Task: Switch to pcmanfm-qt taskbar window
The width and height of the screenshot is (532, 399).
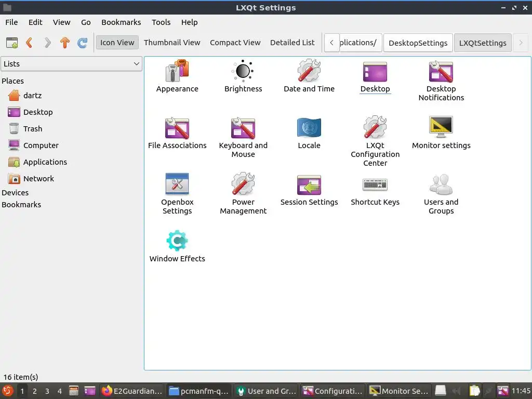Action: [199, 391]
